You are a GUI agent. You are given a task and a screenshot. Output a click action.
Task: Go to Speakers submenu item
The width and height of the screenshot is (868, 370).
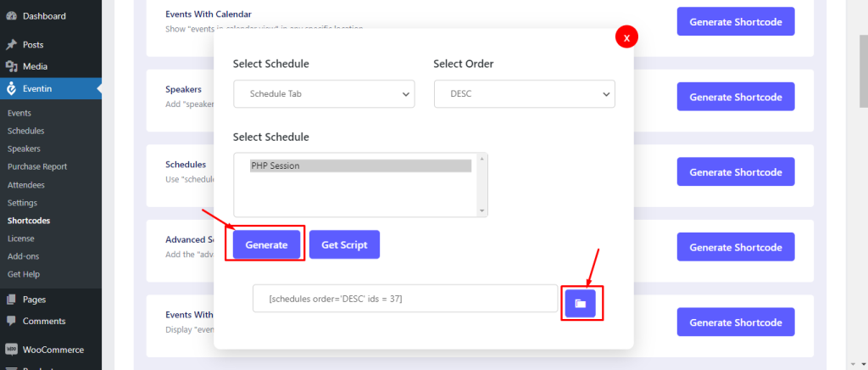tap(24, 149)
